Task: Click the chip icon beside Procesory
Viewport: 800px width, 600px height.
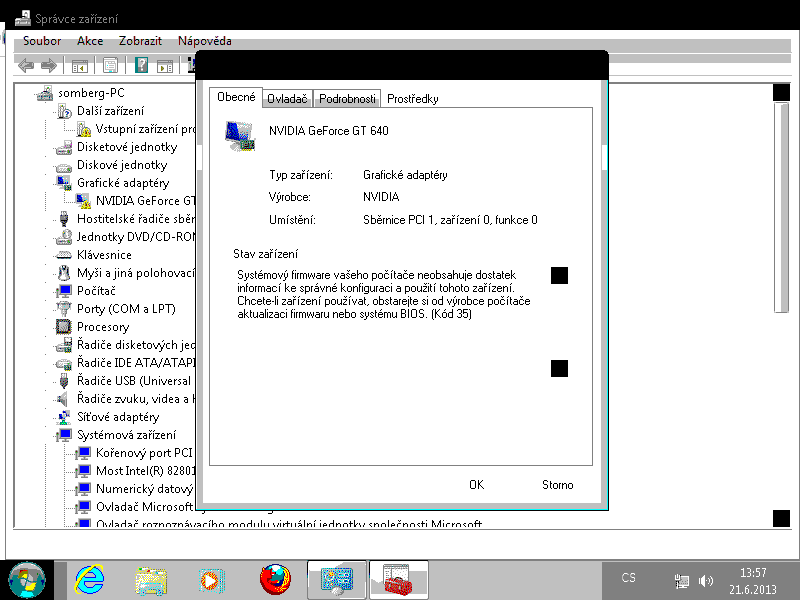Action: pos(64,327)
